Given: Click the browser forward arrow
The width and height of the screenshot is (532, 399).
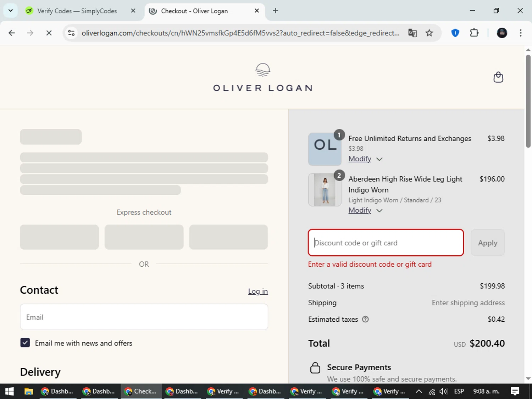Looking at the screenshot, I should (30, 33).
